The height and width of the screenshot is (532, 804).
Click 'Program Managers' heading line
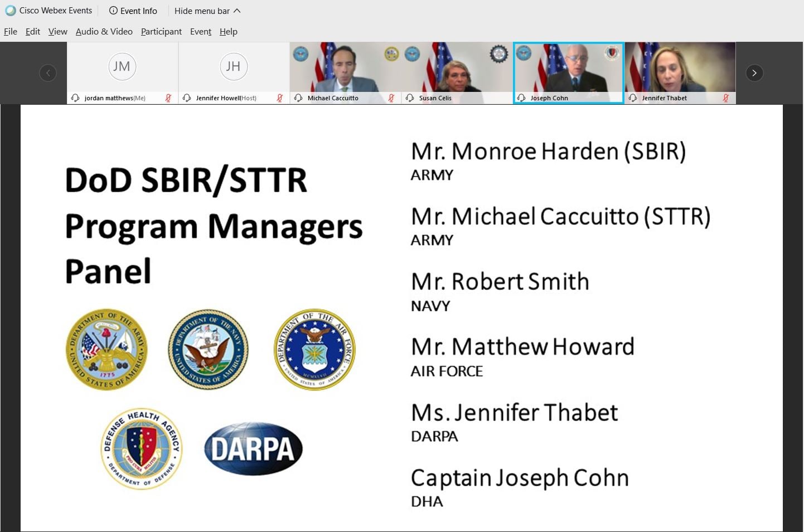(214, 228)
